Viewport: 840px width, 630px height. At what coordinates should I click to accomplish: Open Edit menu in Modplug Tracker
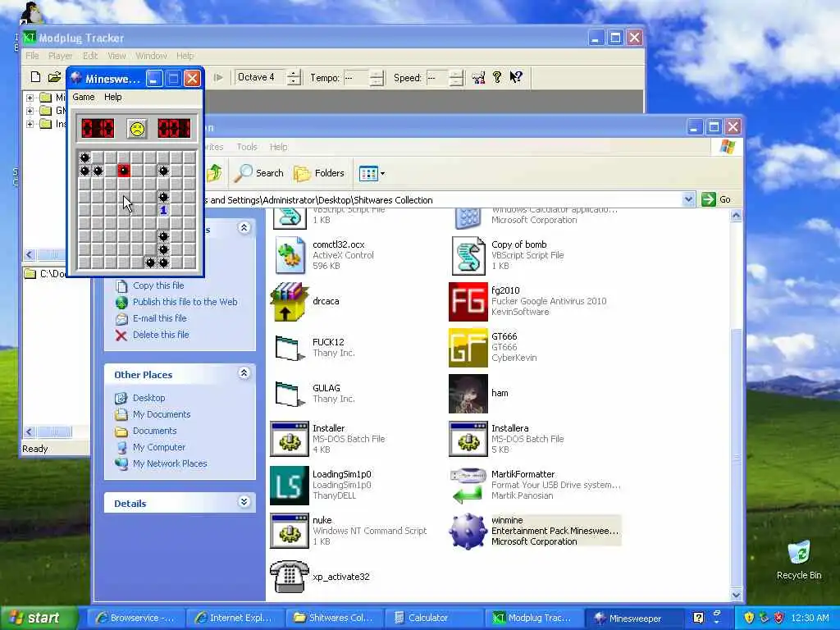90,56
